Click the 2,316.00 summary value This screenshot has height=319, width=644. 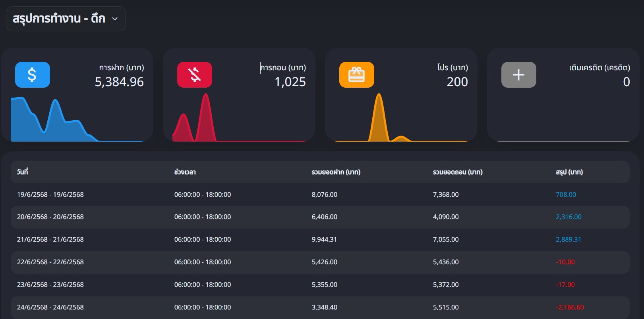pyautogui.click(x=568, y=217)
